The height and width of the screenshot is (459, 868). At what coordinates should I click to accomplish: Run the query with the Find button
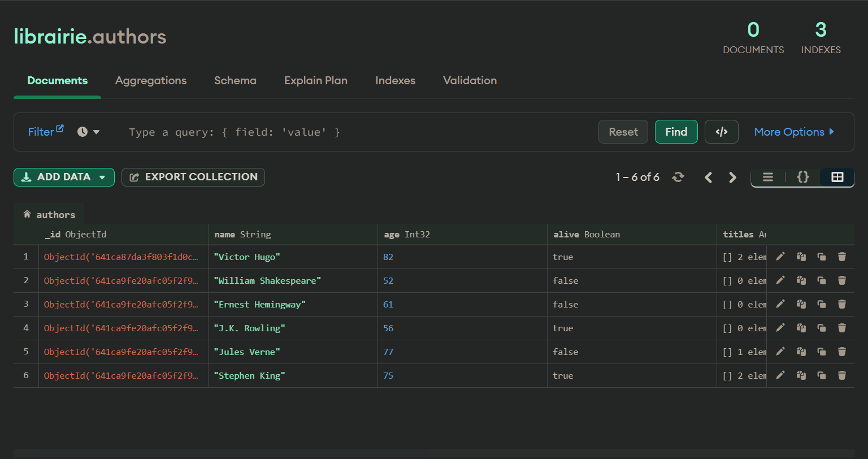pos(676,132)
